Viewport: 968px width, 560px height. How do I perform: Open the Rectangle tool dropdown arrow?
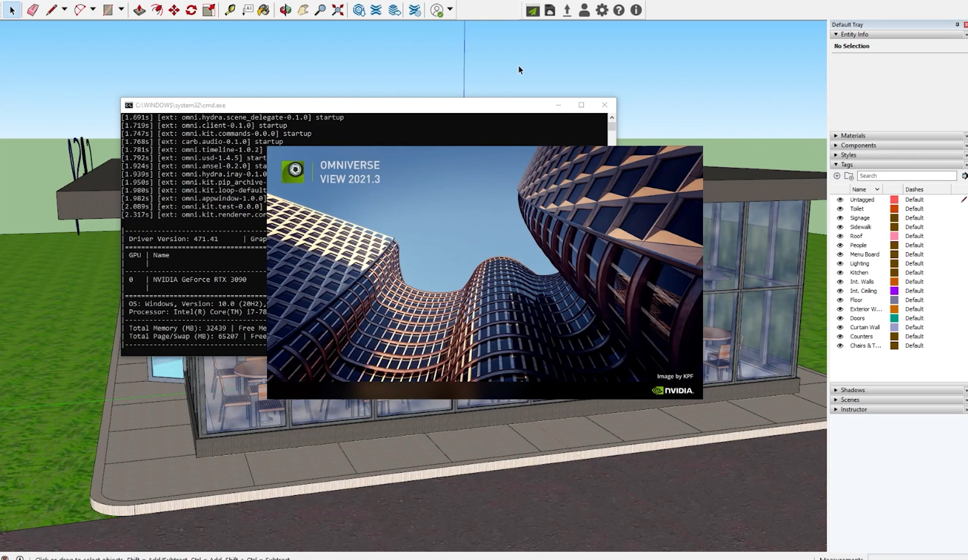coord(121,9)
